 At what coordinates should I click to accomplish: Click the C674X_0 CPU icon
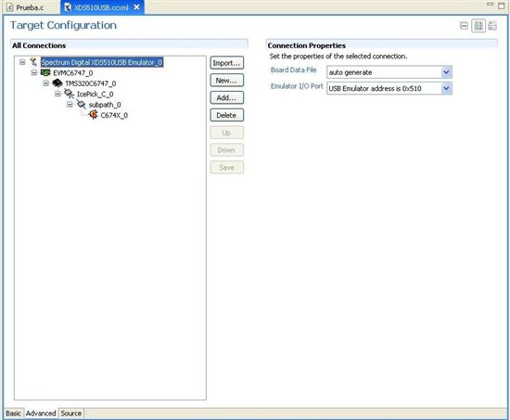point(93,115)
